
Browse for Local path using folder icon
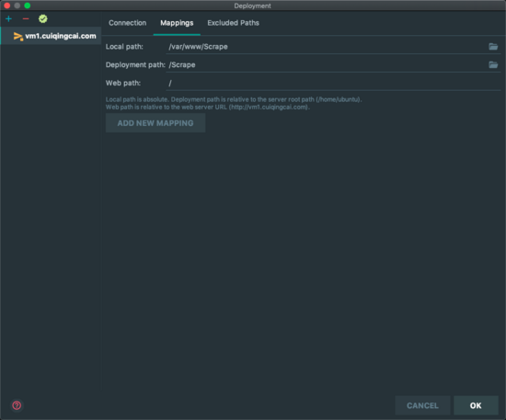coord(493,47)
